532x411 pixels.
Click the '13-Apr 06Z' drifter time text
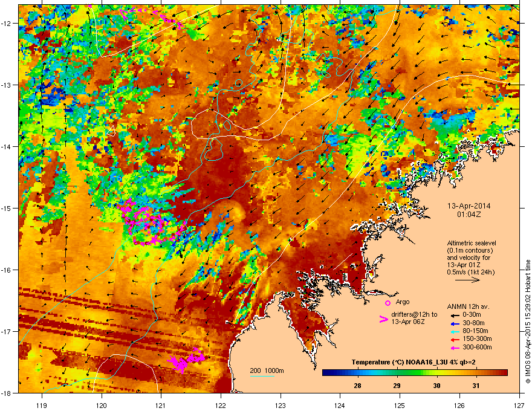408,322
